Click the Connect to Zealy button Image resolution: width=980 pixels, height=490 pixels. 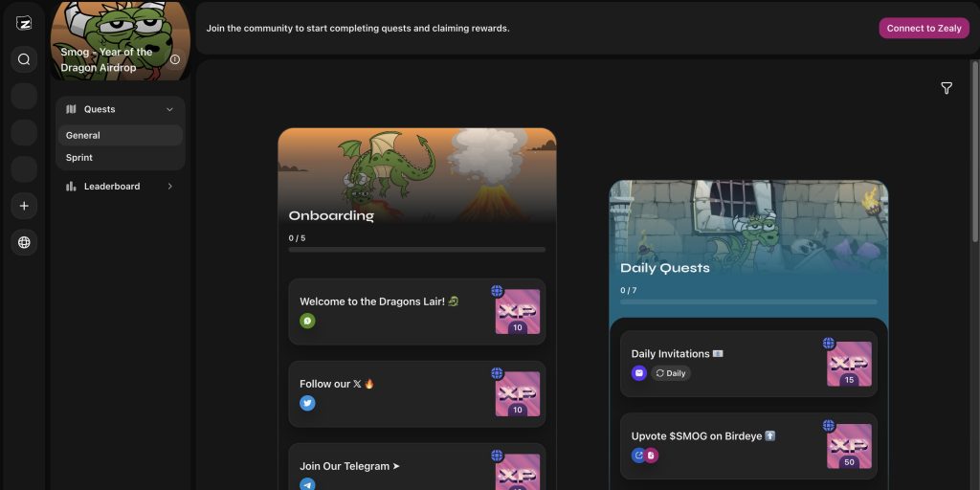click(924, 29)
